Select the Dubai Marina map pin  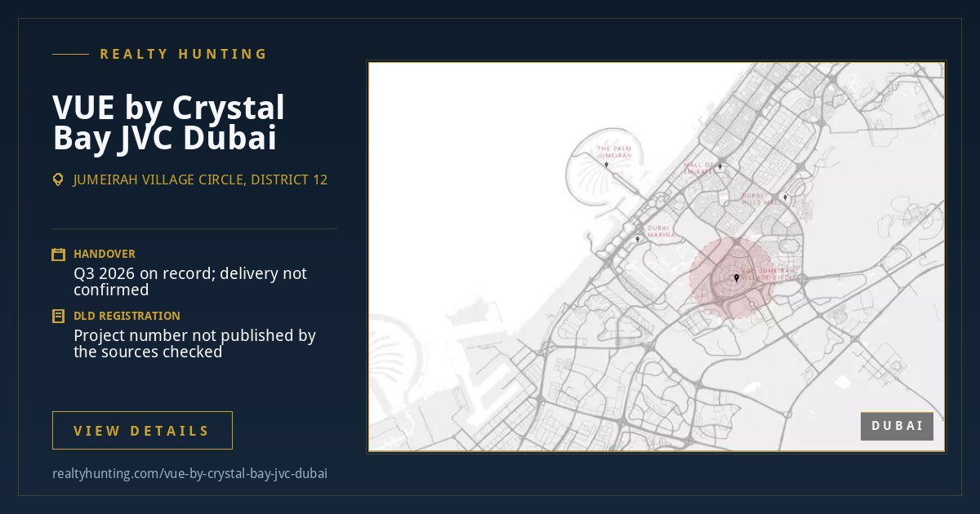click(x=638, y=240)
